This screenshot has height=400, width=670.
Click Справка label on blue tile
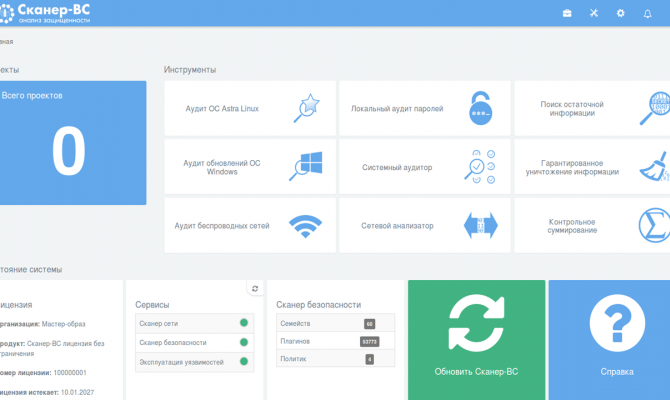click(617, 372)
